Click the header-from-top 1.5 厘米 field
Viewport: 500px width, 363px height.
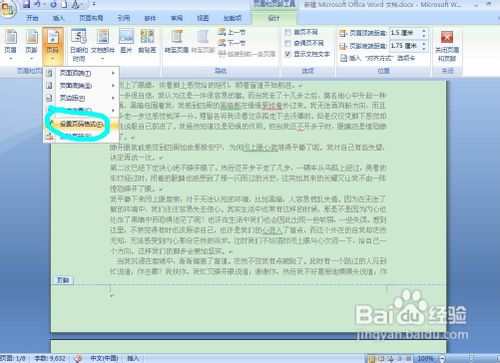click(x=404, y=33)
